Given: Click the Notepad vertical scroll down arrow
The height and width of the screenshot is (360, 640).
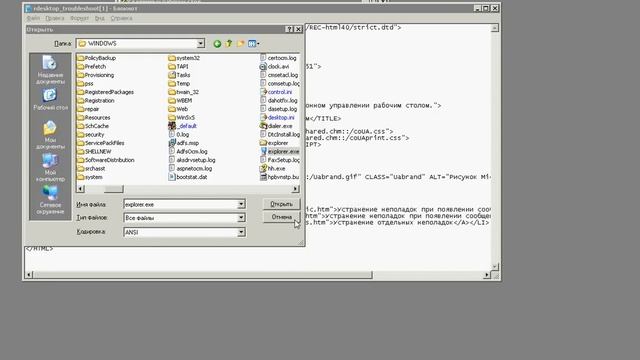Looking at the screenshot, I should pyautogui.click(x=494, y=267).
